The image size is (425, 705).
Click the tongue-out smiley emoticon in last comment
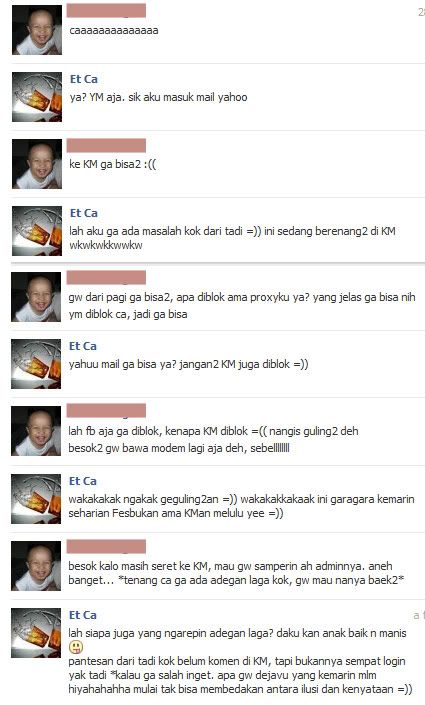(76, 647)
